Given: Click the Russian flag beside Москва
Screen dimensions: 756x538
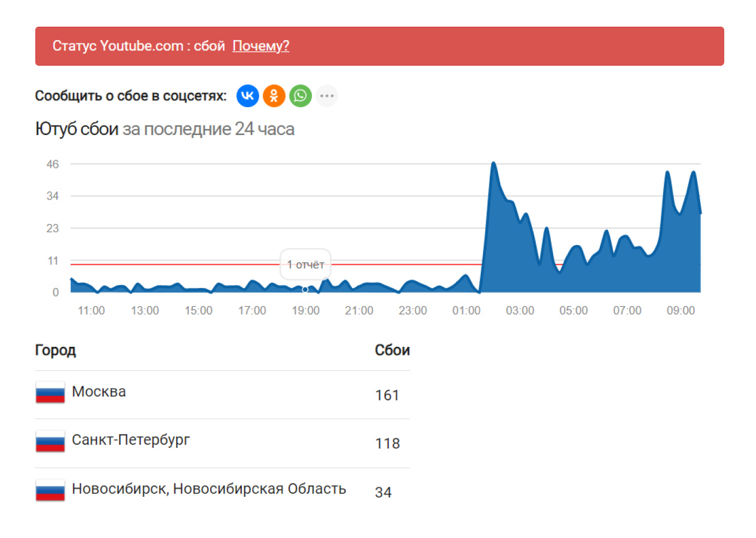Looking at the screenshot, I should coord(50,391).
